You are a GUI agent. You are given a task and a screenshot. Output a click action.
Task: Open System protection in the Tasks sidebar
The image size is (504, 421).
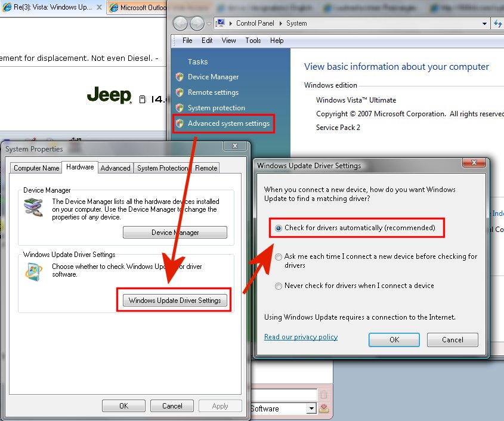click(216, 108)
